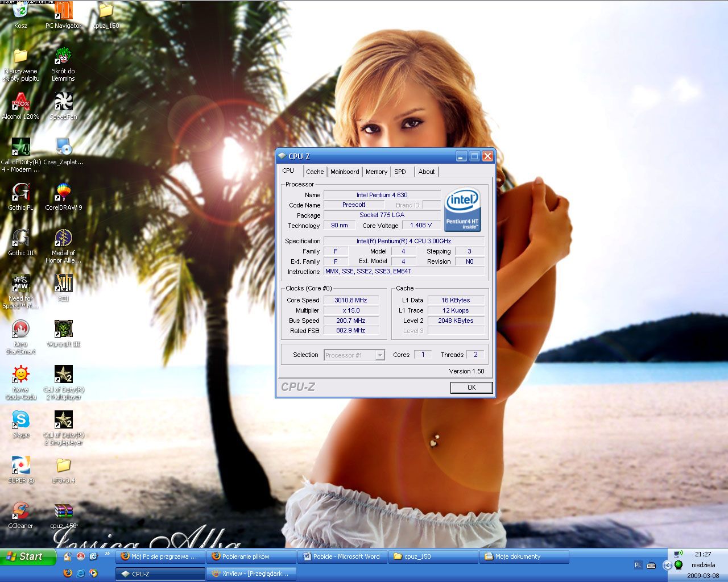Switch to XnView taskbar button

(x=251, y=573)
